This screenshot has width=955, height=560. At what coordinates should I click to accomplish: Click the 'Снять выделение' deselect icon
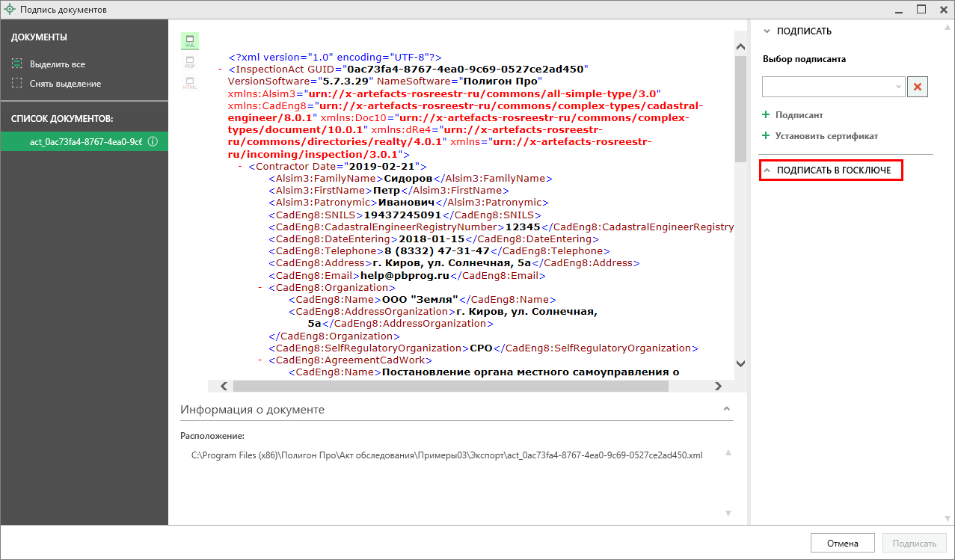pos(17,84)
